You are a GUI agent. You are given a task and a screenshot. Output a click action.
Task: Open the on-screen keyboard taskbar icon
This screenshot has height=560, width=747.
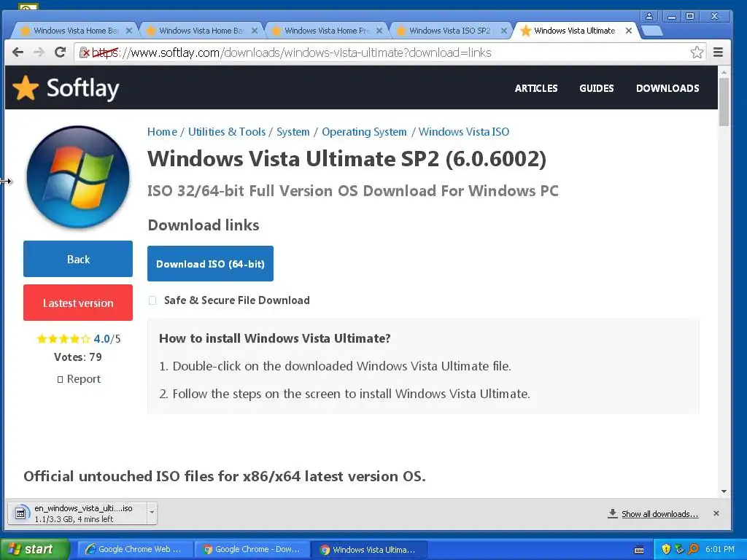639,550
